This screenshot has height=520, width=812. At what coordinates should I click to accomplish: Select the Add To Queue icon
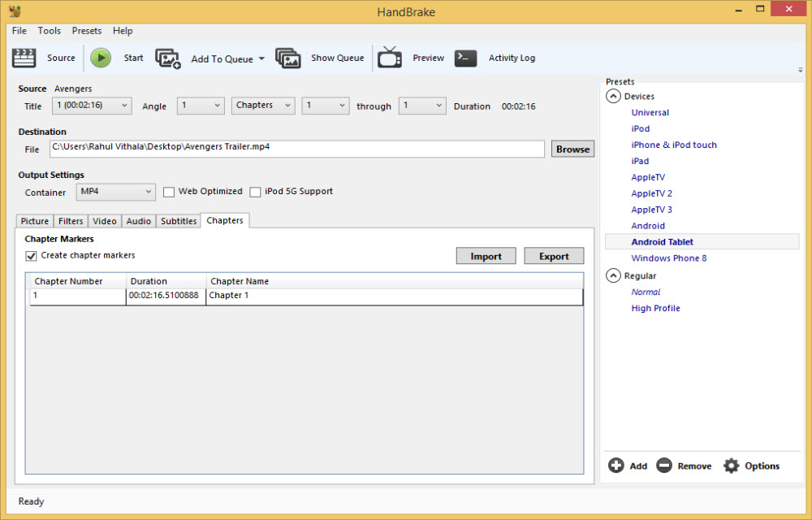[x=168, y=58]
